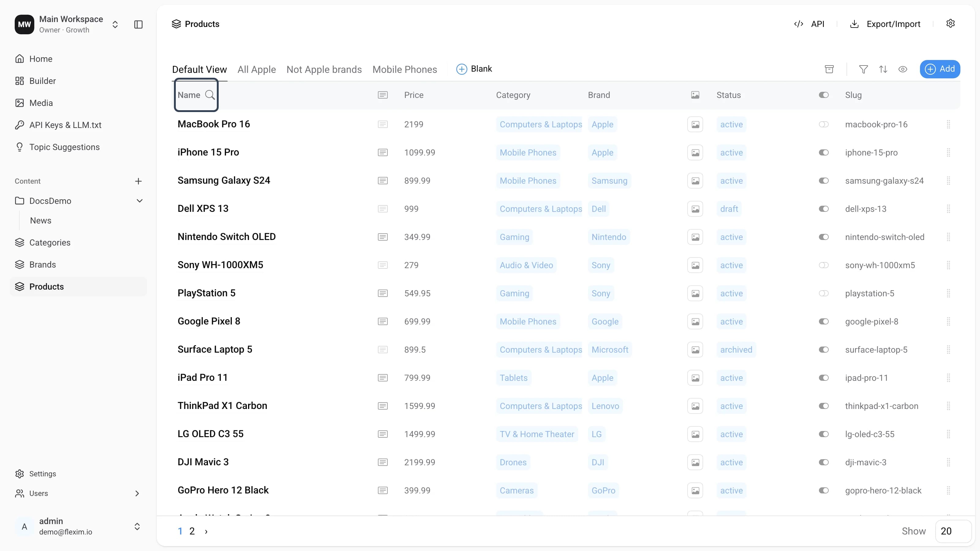Open description icon for Samsung Galaxy S24
The height and width of the screenshot is (551, 980).
coord(383,181)
